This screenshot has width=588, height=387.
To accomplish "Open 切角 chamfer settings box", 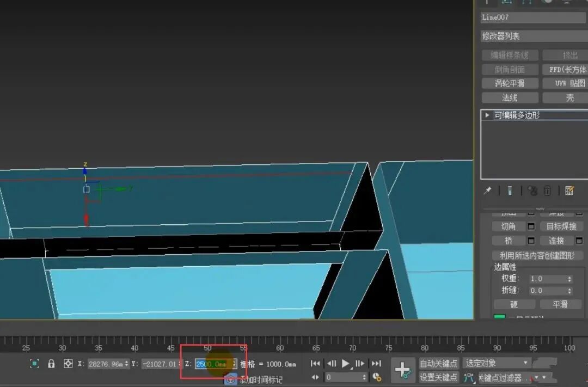I will [x=531, y=226].
